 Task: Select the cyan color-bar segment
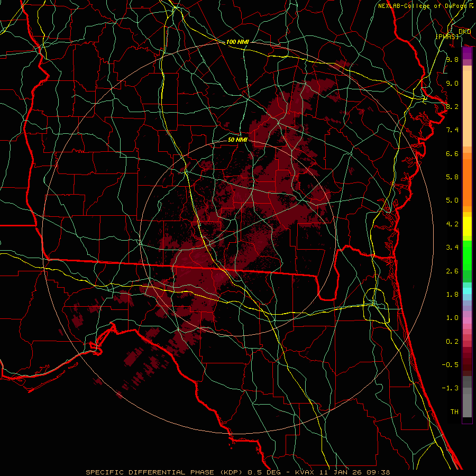[467, 291]
